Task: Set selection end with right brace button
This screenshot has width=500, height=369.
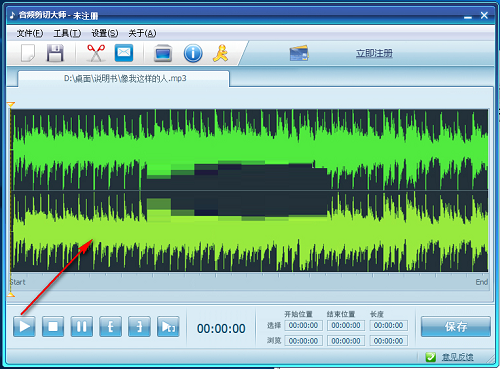Action: [x=139, y=327]
